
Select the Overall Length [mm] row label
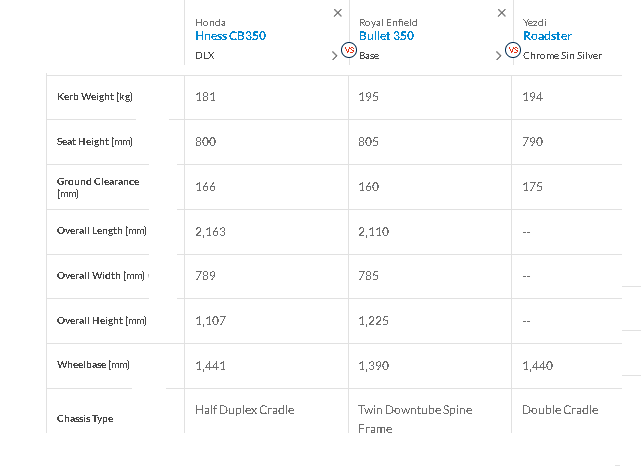pyautogui.click(x=102, y=231)
